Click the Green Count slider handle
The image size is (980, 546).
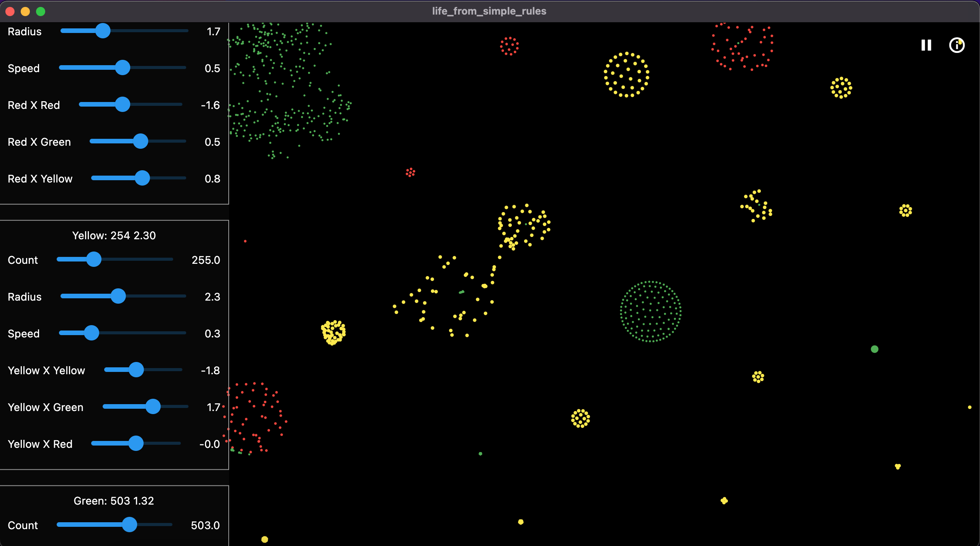pyautogui.click(x=129, y=525)
